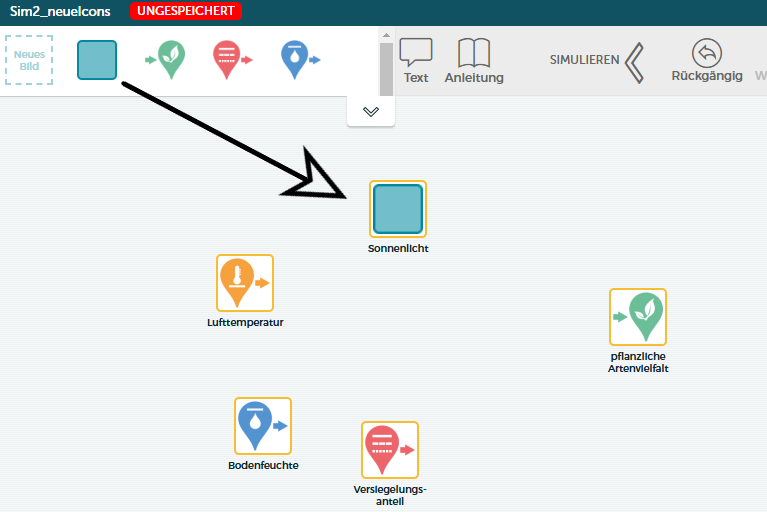
Task: Click the Neues Bild placeholder
Action: [x=29, y=60]
